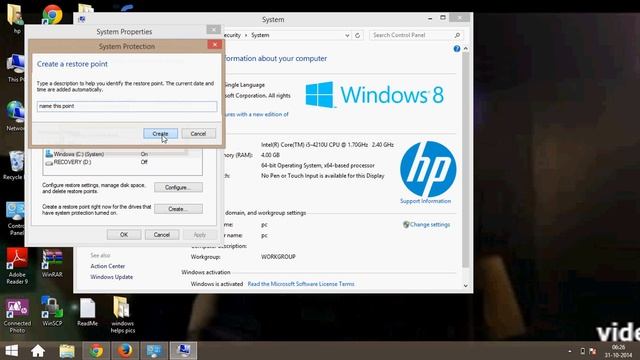Viewport: 640px width, 360px height.
Task: Click the Action Center flag tray icon
Action: pos(593,351)
